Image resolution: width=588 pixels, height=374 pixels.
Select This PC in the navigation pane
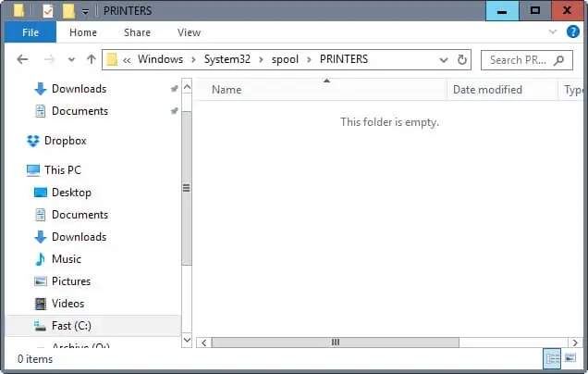pos(63,169)
